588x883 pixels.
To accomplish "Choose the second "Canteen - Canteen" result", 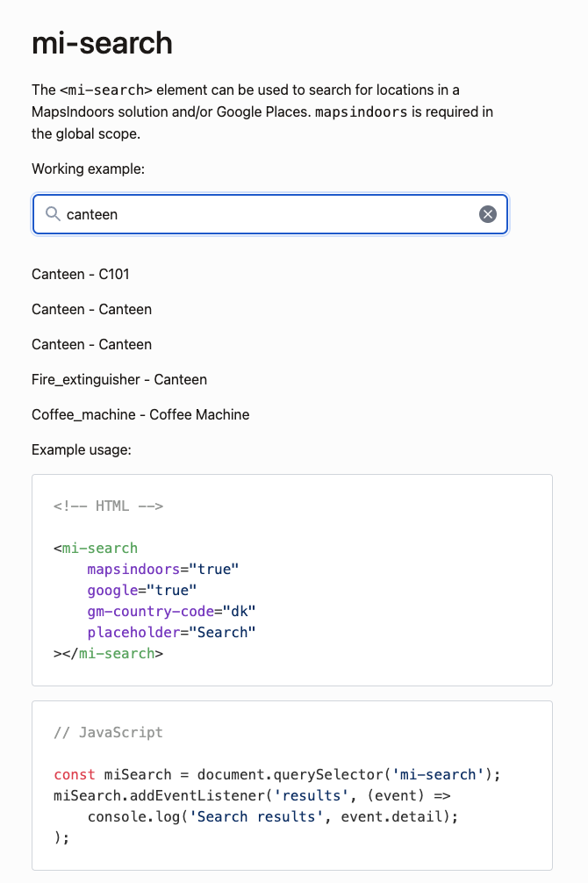I will tap(91, 344).
